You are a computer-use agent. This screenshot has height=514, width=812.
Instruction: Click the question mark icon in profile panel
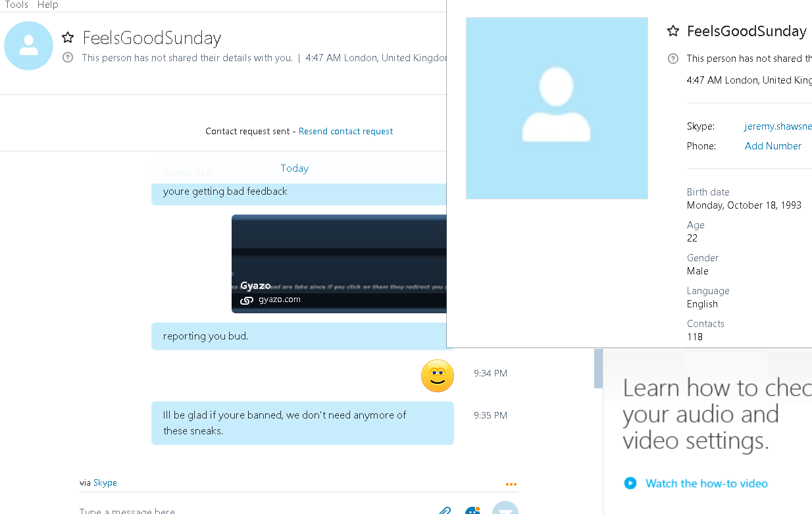672,59
